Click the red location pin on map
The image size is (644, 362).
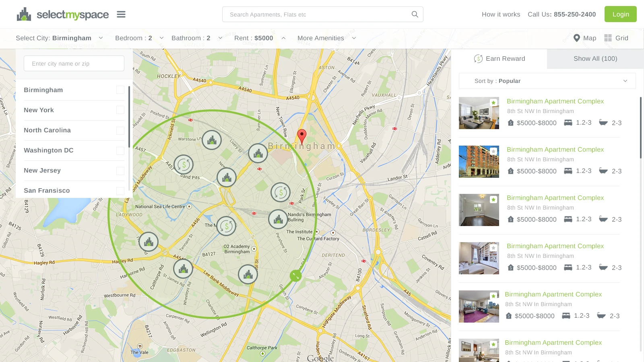point(301,137)
